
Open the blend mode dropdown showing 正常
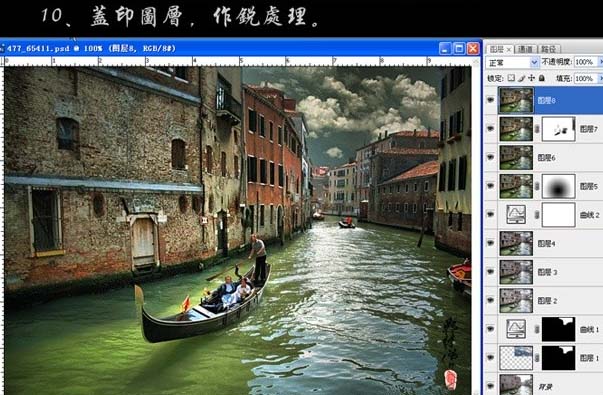click(x=512, y=62)
